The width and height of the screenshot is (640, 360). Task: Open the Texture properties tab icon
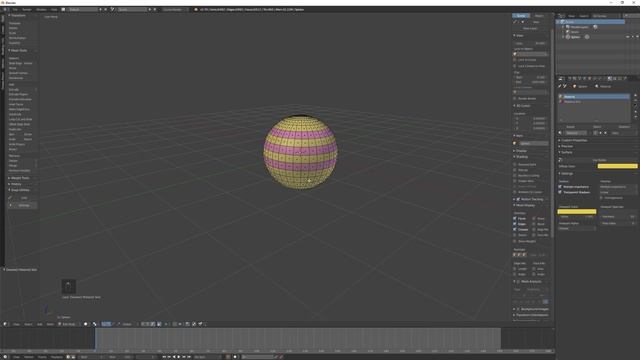tap(615, 78)
